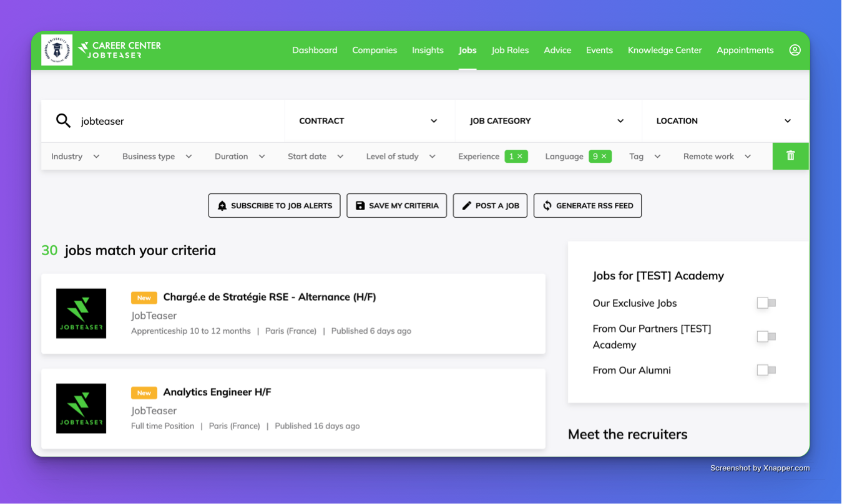
Task: Open the Insights tab
Action: 428,50
